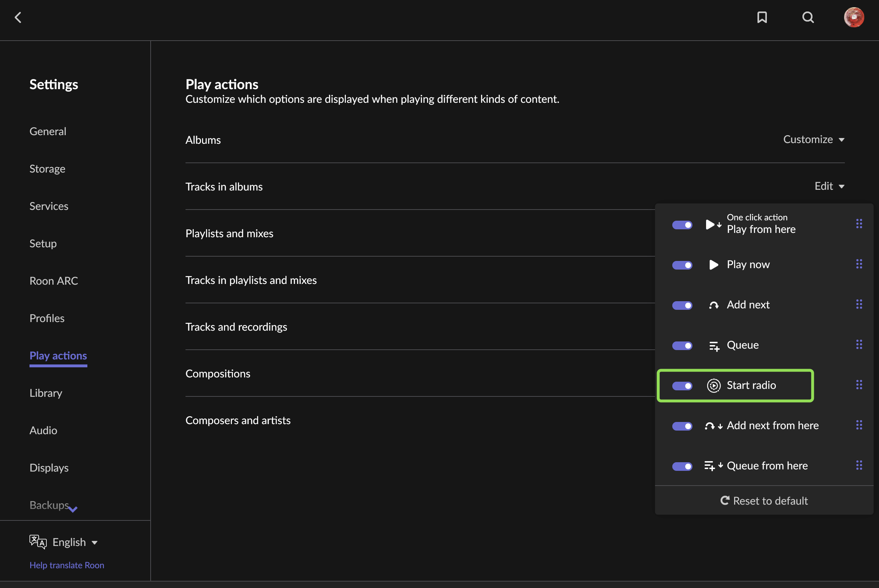
Task: Click the Start radio icon
Action: point(714,386)
